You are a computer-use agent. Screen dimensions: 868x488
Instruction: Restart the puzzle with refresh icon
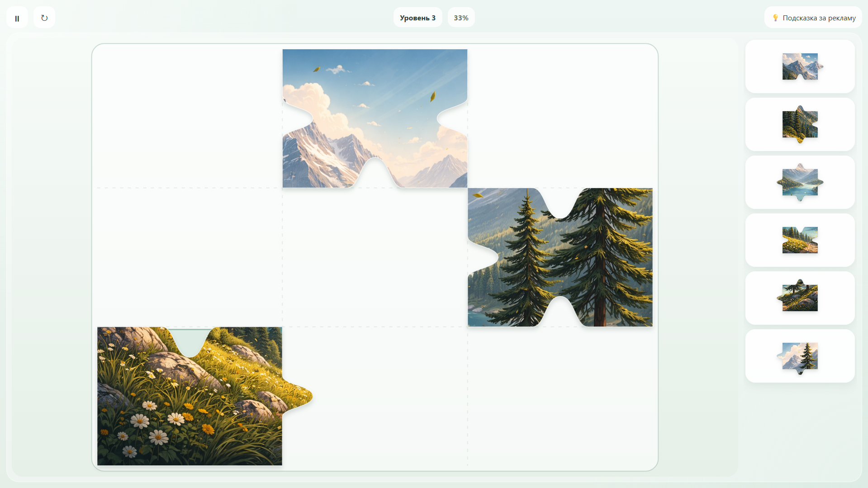[x=44, y=18]
